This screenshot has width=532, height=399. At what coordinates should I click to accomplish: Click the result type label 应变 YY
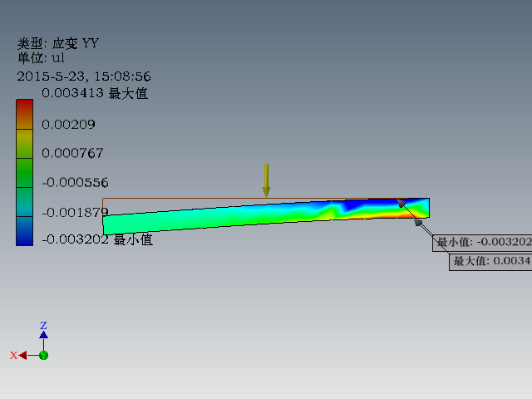point(58,43)
